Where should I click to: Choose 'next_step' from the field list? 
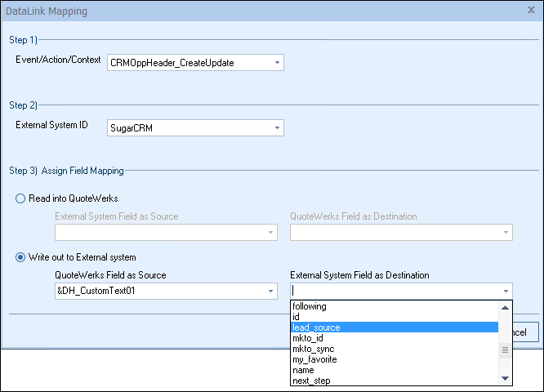311,381
